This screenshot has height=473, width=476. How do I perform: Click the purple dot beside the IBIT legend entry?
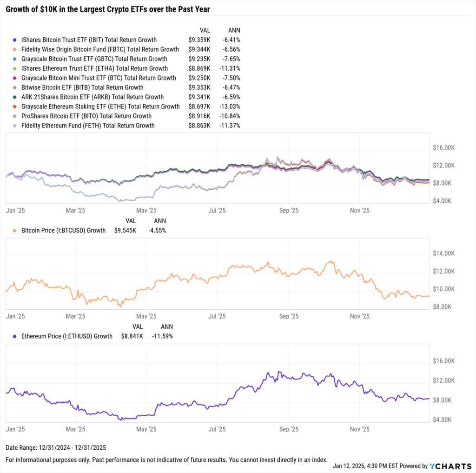(x=15, y=40)
